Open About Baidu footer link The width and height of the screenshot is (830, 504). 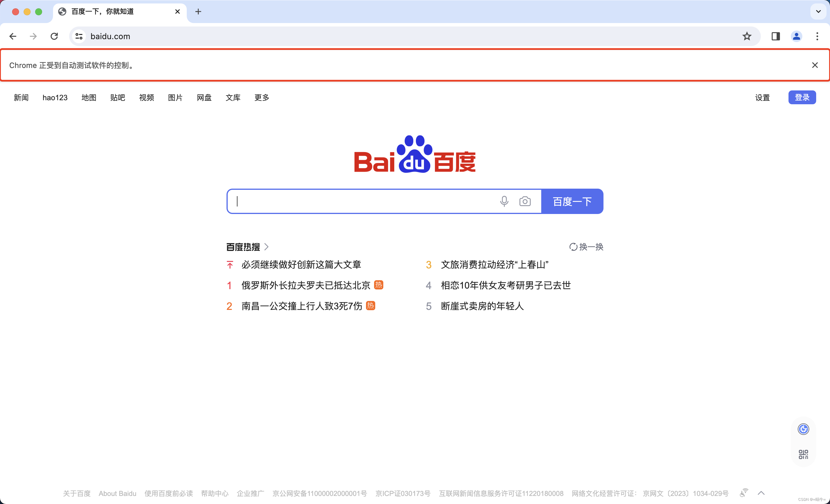(118, 494)
